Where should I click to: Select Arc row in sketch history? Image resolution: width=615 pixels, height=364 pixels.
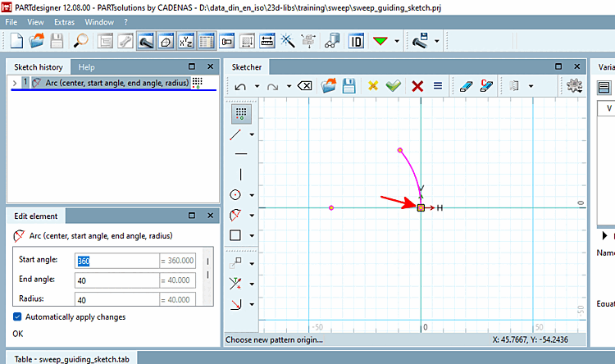[111, 83]
